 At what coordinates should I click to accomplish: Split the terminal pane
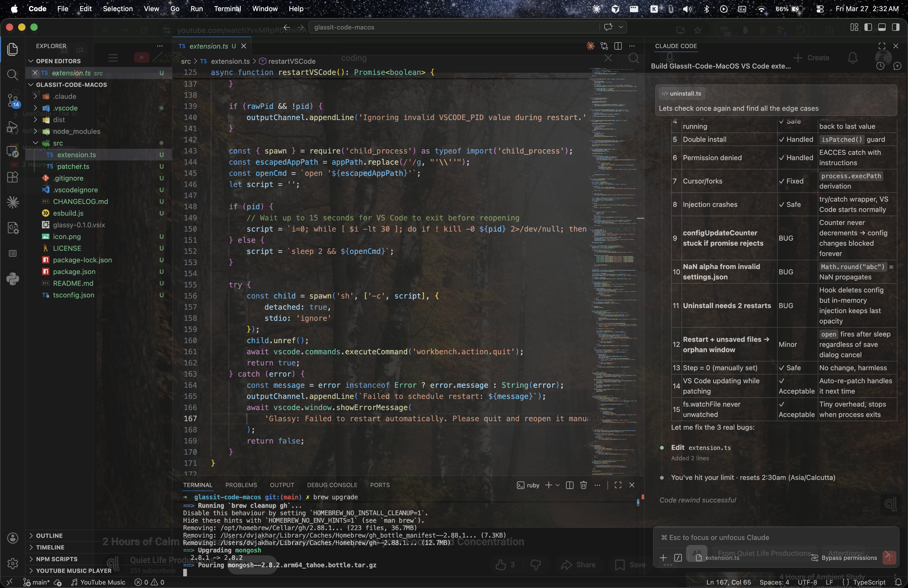tap(569, 485)
